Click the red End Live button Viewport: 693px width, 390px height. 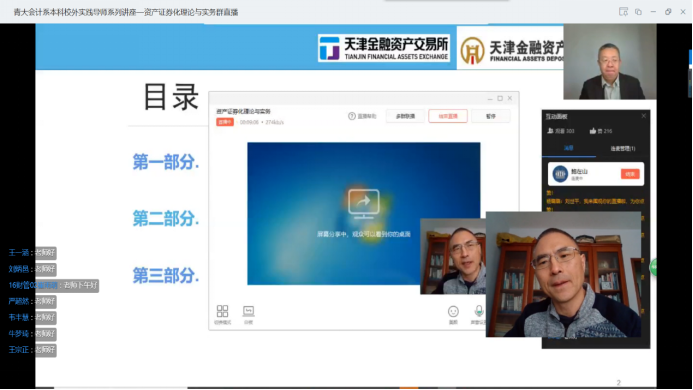coord(448,116)
